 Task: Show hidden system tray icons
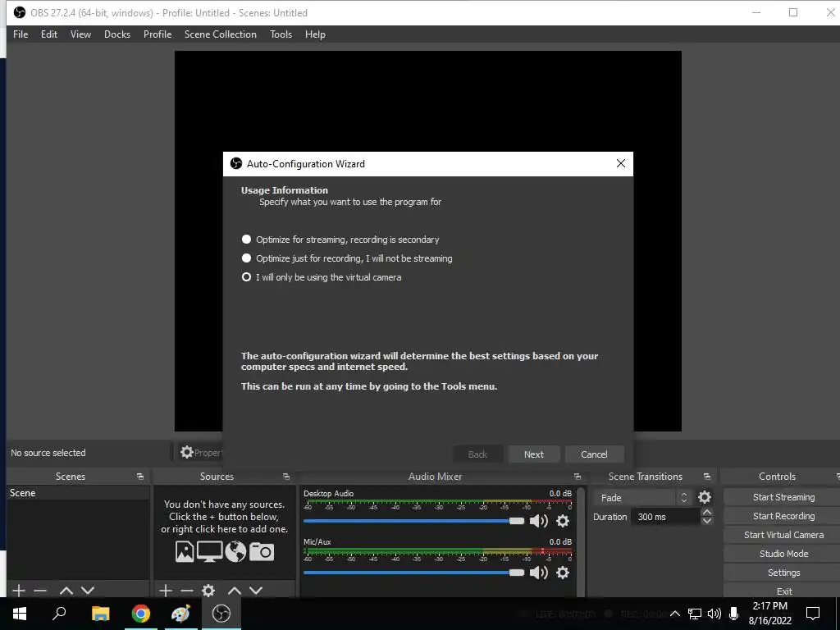tap(675, 614)
